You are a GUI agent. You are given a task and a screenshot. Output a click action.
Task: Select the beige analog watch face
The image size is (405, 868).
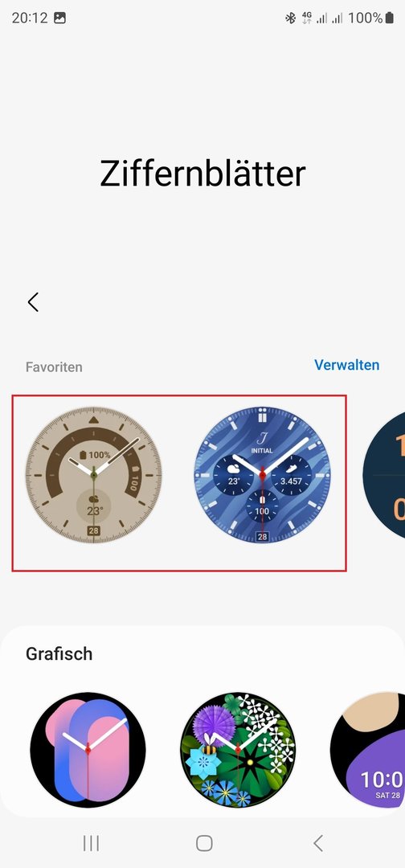click(93, 475)
